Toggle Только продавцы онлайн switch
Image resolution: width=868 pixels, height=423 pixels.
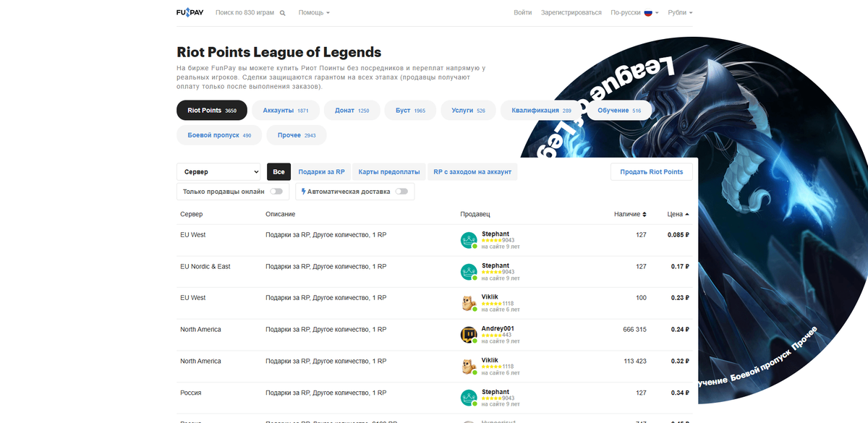click(x=276, y=192)
